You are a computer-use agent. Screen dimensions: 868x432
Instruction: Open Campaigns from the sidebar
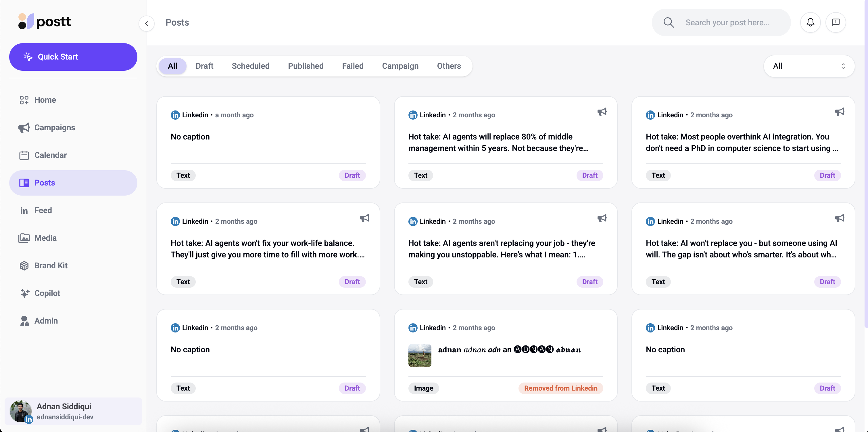(54, 127)
